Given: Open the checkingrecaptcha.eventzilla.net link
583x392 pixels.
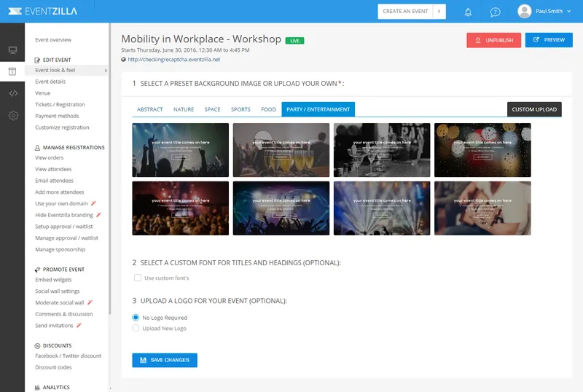Looking at the screenshot, I should click(174, 60).
